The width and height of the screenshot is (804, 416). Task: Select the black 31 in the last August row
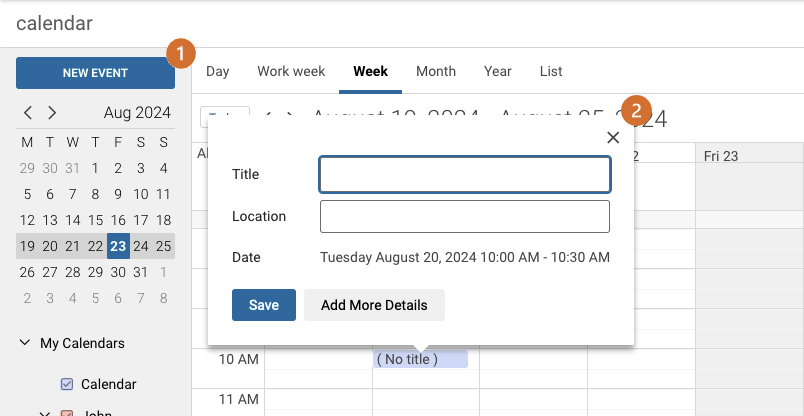(x=140, y=272)
